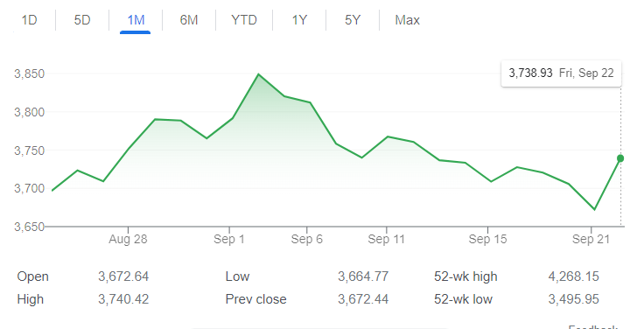Click the Sep 21 axis label
The height and width of the screenshot is (329, 644).
[x=591, y=239]
